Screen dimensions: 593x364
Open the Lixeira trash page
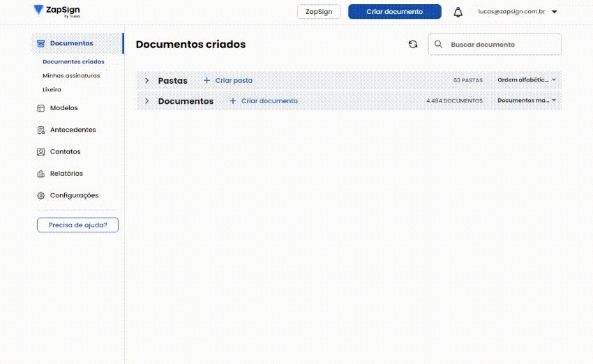pyautogui.click(x=52, y=89)
